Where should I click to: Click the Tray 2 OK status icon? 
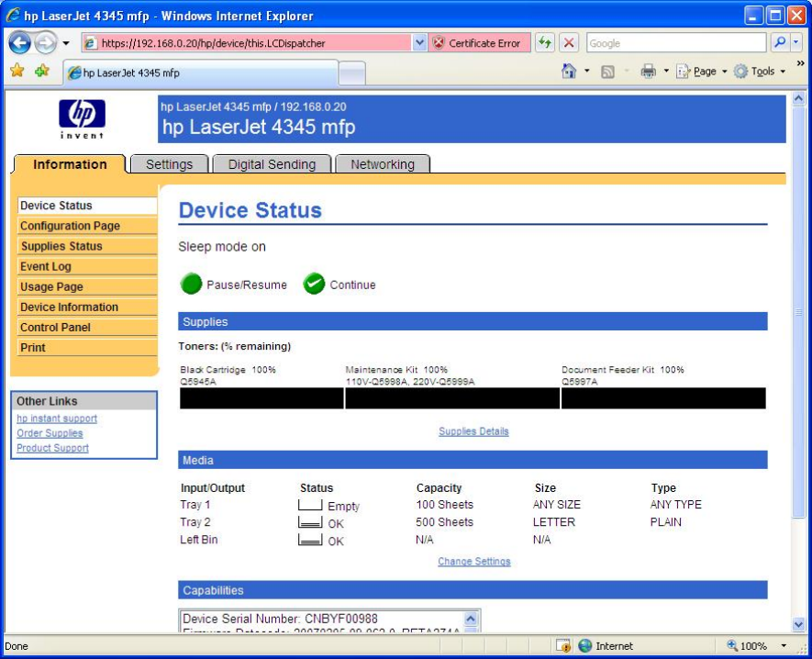310,523
